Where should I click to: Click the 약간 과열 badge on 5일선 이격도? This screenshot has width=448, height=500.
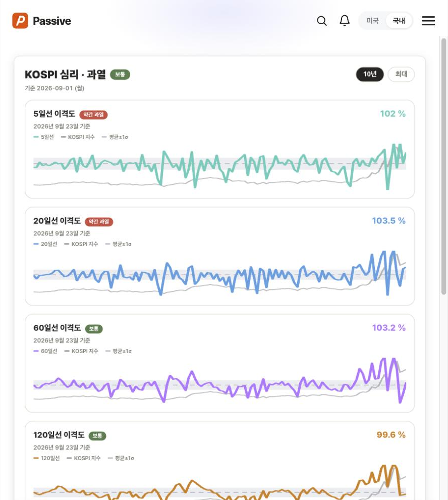coord(93,115)
